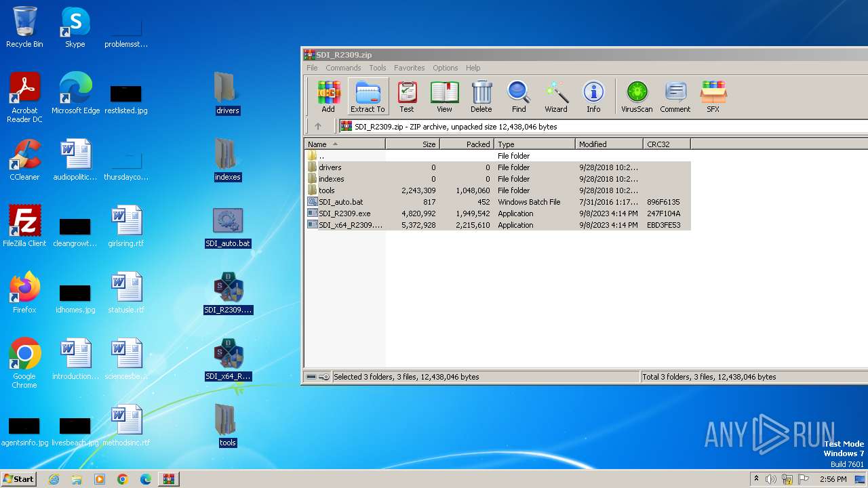Sort the file list by Name column
Image resolution: width=868 pixels, height=488 pixels.
click(x=344, y=144)
